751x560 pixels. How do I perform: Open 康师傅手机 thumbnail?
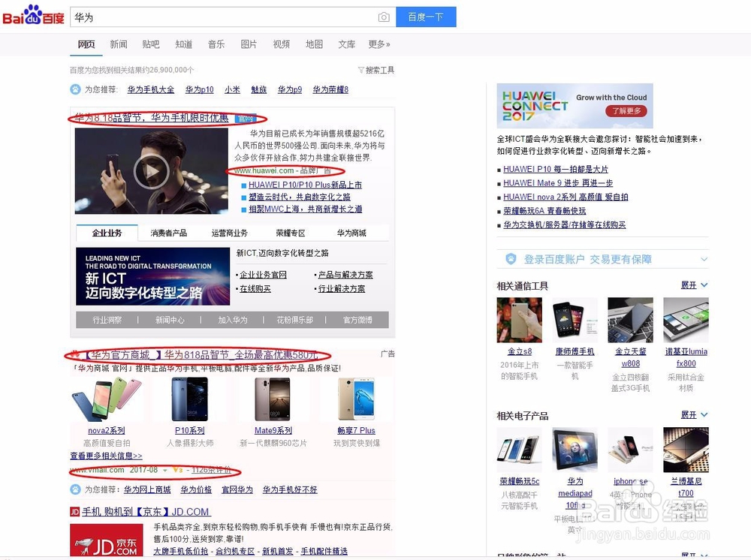tap(575, 320)
